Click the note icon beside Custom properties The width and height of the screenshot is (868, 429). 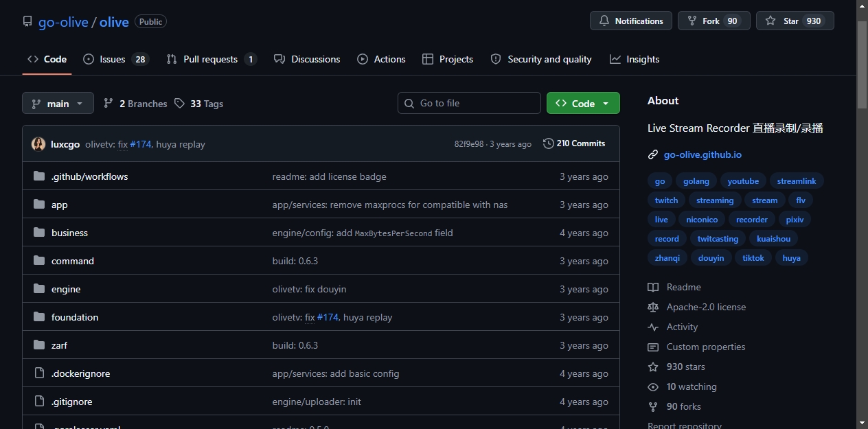pyautogui.click(x=653, y=347)
